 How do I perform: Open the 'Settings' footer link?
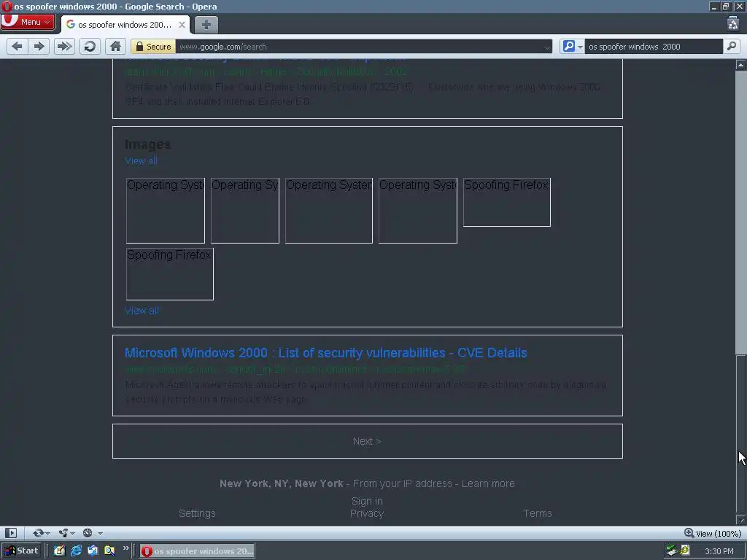197,513
